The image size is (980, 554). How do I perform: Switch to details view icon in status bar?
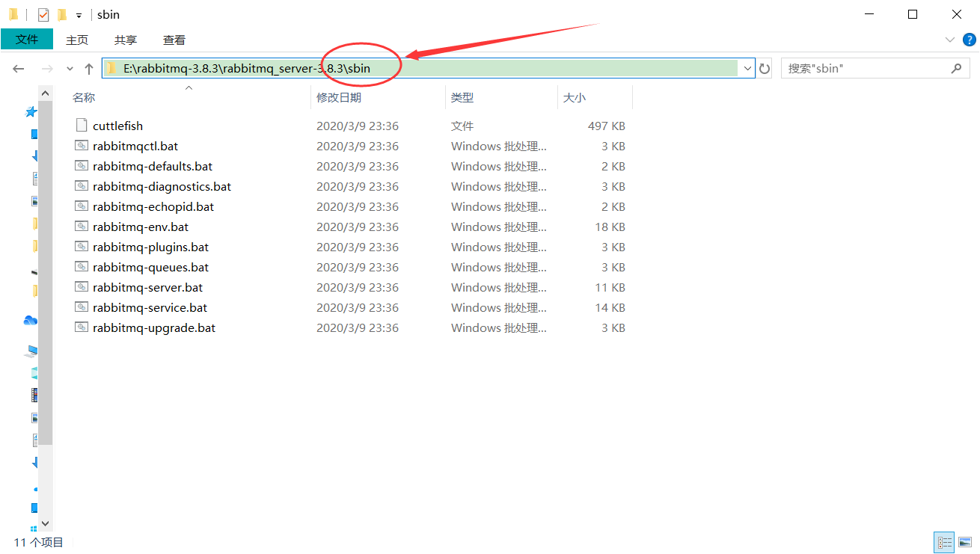(945, 542)
